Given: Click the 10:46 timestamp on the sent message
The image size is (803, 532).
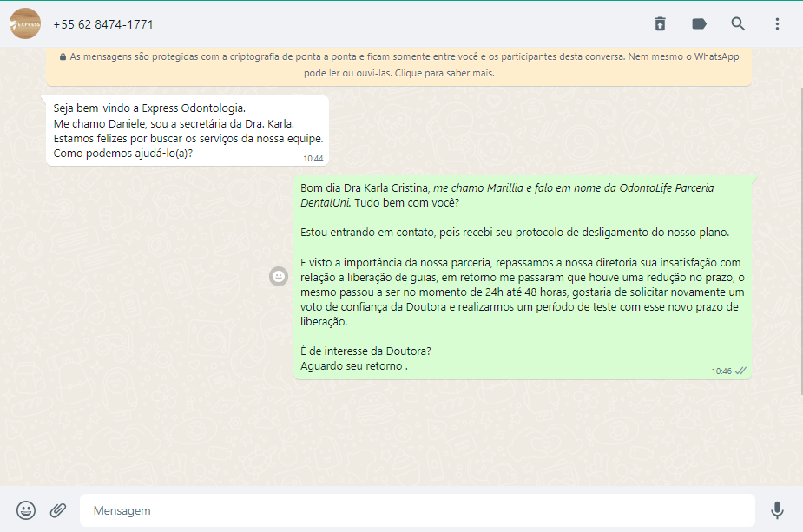Looking at the screenshot, I should pos(721,371).
